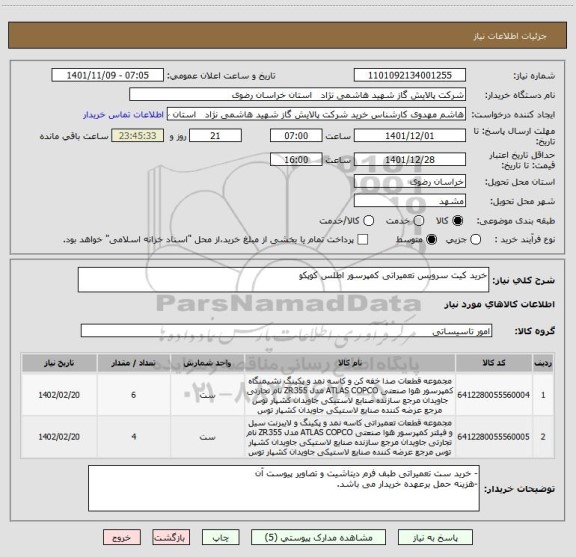
Task: Click the جزئیات اطلاعات نیاز header title
Action: pyautogui.click(x=510, y=36)
